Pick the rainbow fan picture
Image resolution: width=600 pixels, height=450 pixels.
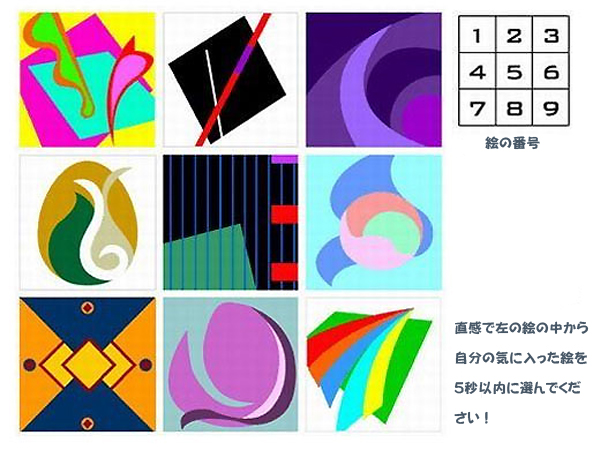[373, 365]
